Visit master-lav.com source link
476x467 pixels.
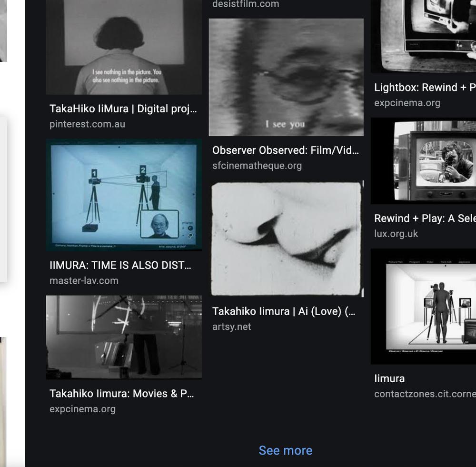[84, 281]
